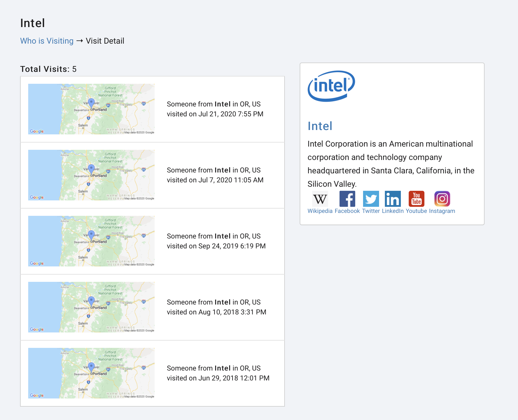The width and height of the screenshot is (518, 420).
Task: Click the Twitter bird icon
Action: click(371, 199)
